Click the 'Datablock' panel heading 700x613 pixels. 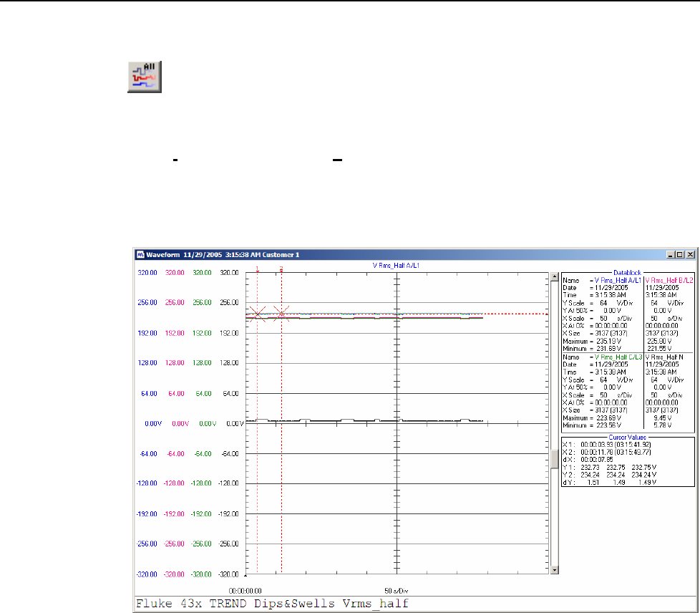627,273
